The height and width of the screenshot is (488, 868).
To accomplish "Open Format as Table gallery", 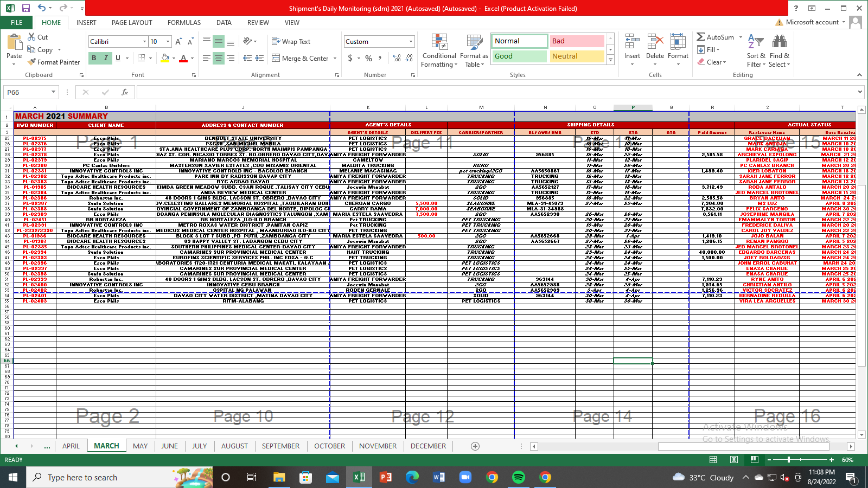I will pyautogui.click(x=474, y=50).
